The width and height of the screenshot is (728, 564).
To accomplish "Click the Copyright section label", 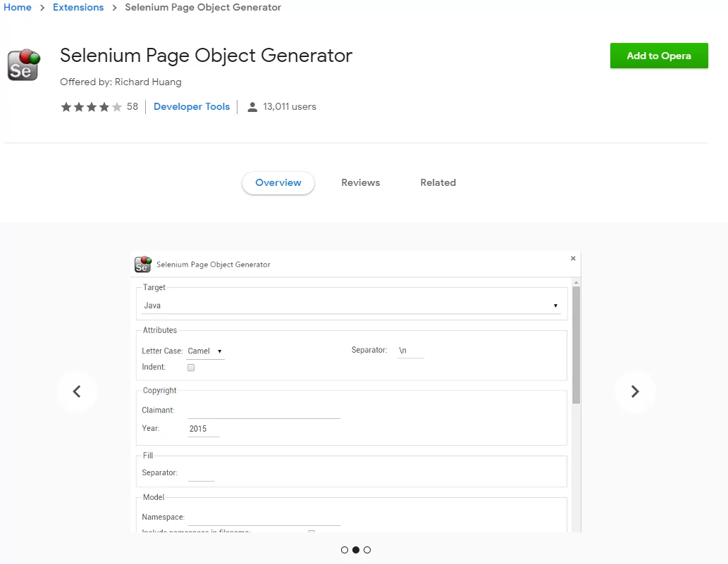I will click(x=160, y=391).
